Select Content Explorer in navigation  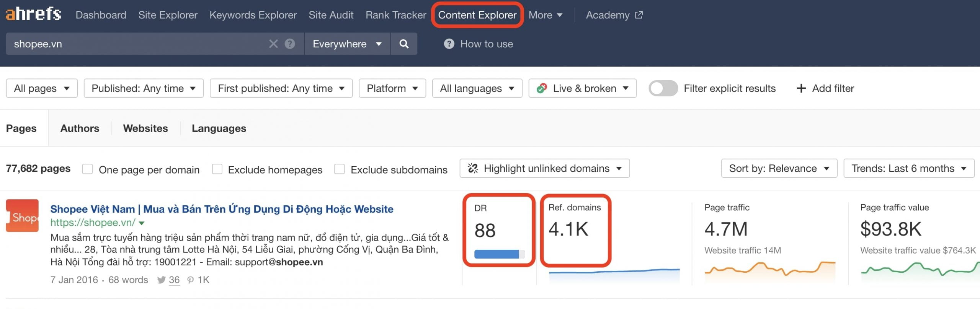[x=477, y=15]
